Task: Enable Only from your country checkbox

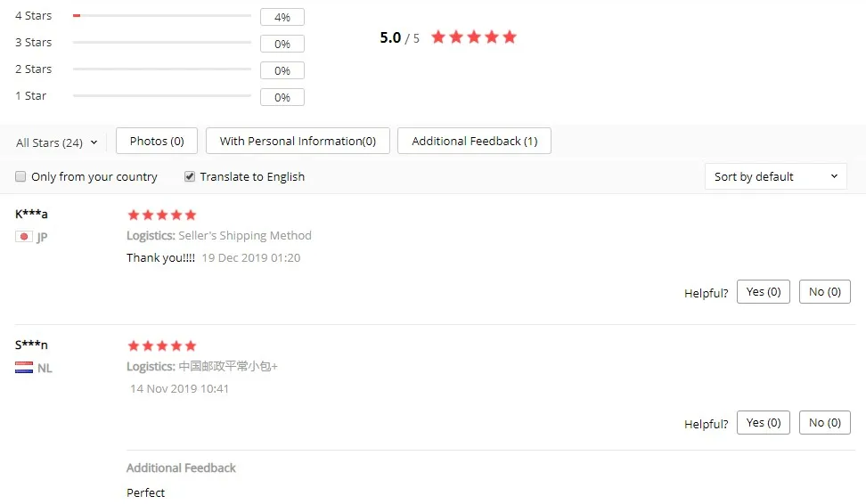Action: tap(20, 176)
